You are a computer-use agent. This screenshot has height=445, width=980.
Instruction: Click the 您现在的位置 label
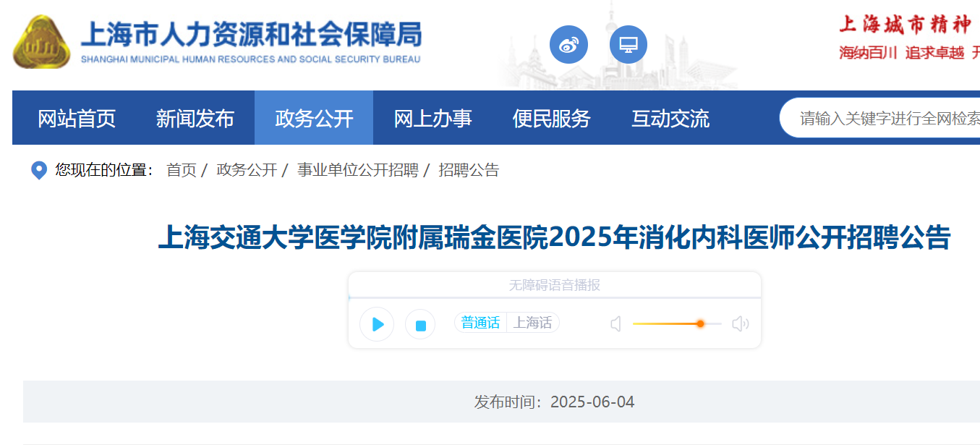click(105, 171)
